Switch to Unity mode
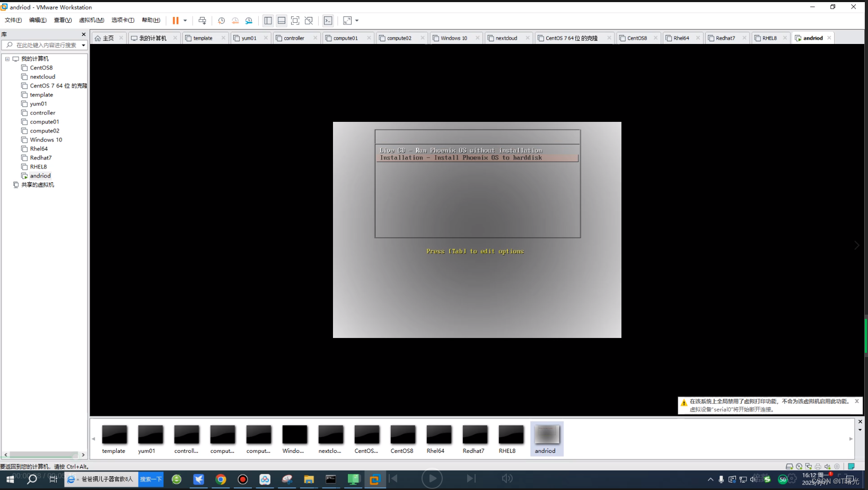 309,21
